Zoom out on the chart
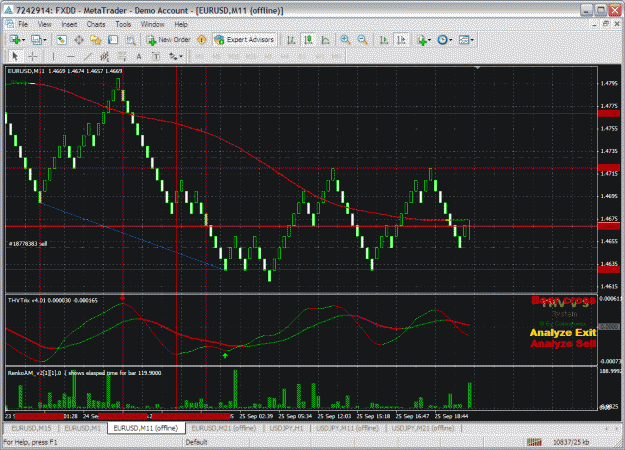This screenshot has height=450, width=625. coord(362,40)
